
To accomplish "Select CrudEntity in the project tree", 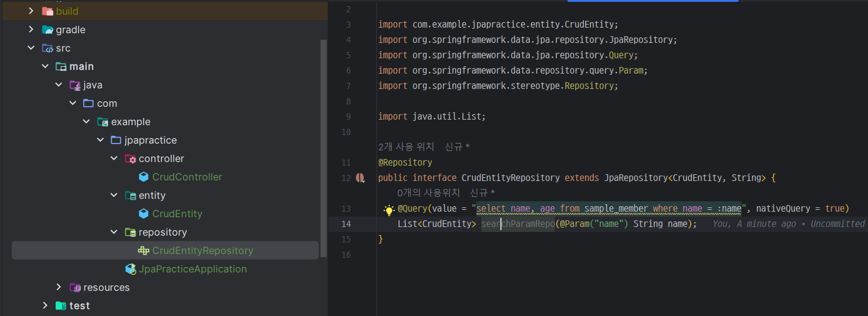I will pyautogui.click(x=177, y=214).
